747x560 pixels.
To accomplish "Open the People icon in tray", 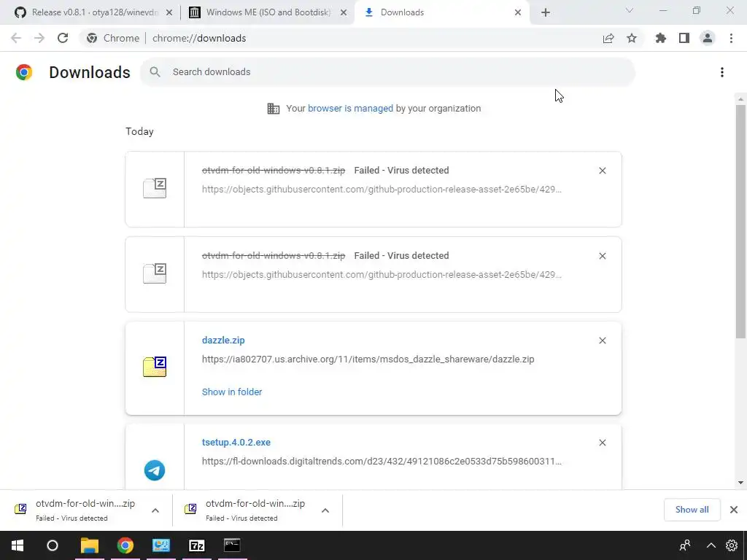I will point(686,545).
